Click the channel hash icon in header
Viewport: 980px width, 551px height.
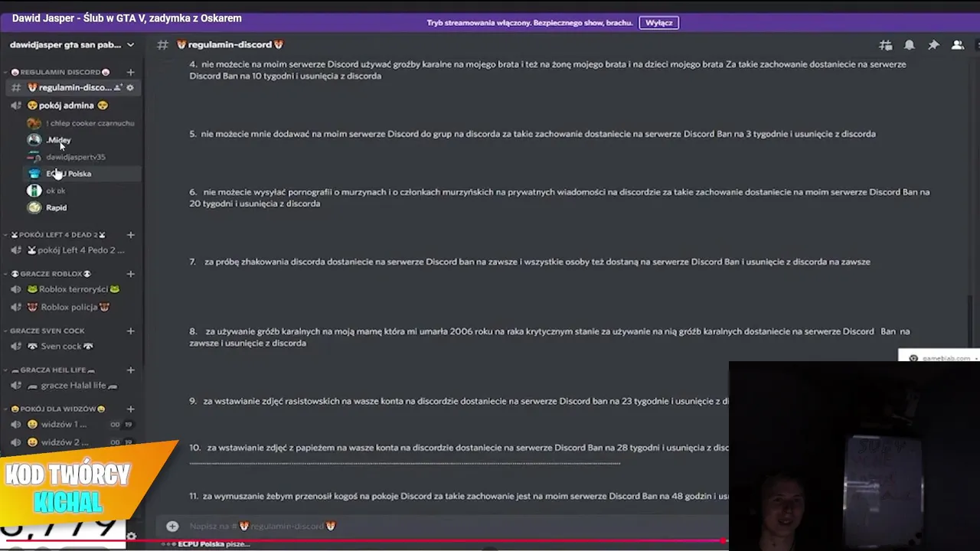162,45
